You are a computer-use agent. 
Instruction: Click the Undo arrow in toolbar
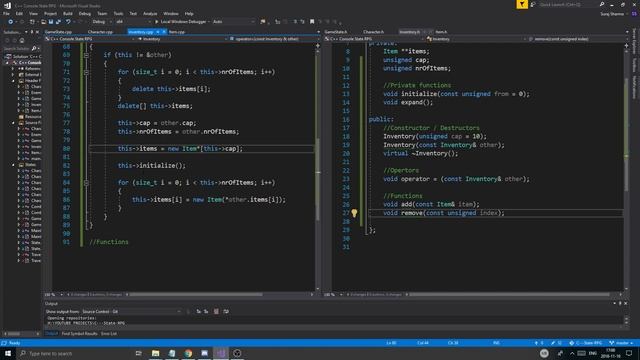pyautogui.click(x=68, y=22)
